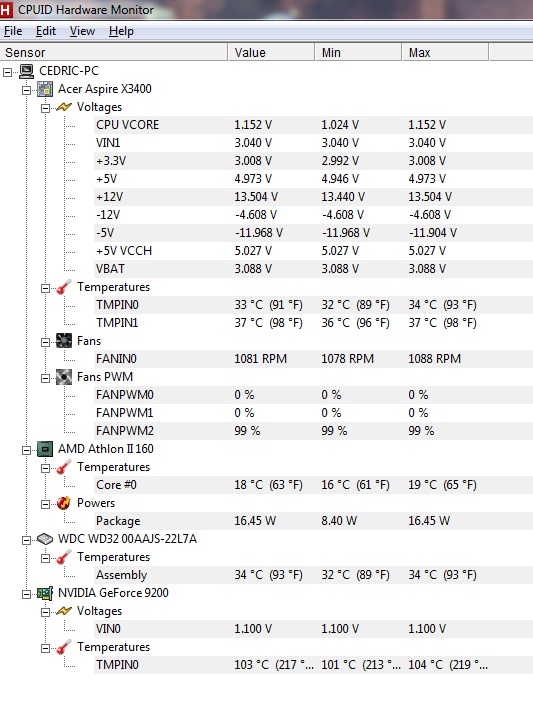Collapse the AMD Athlon Powers branch
Screen dimensions: 533x701
coord(45,504)
